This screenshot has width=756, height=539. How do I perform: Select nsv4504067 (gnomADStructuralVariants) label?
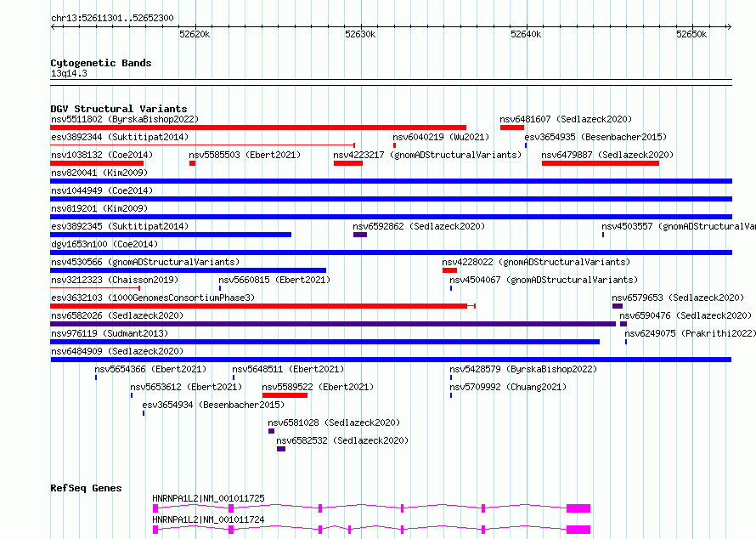tap(544, 280)
